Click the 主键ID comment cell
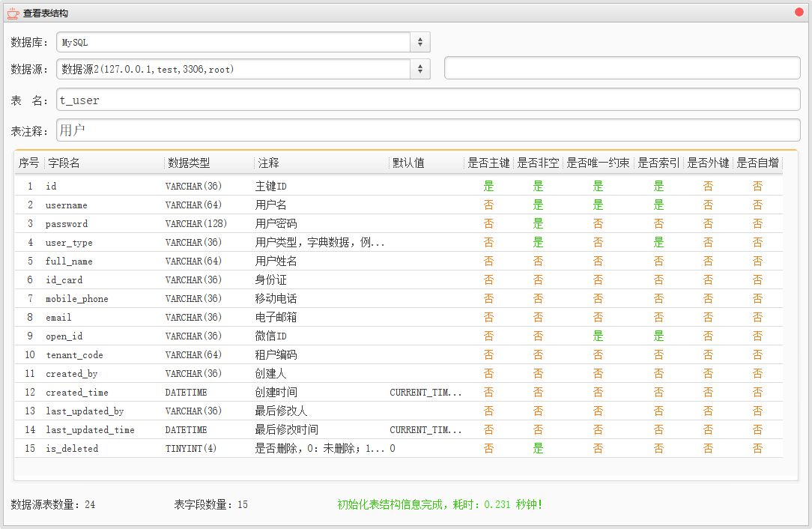Viewport: 812px width, 529px height. [x=271, y=186]
